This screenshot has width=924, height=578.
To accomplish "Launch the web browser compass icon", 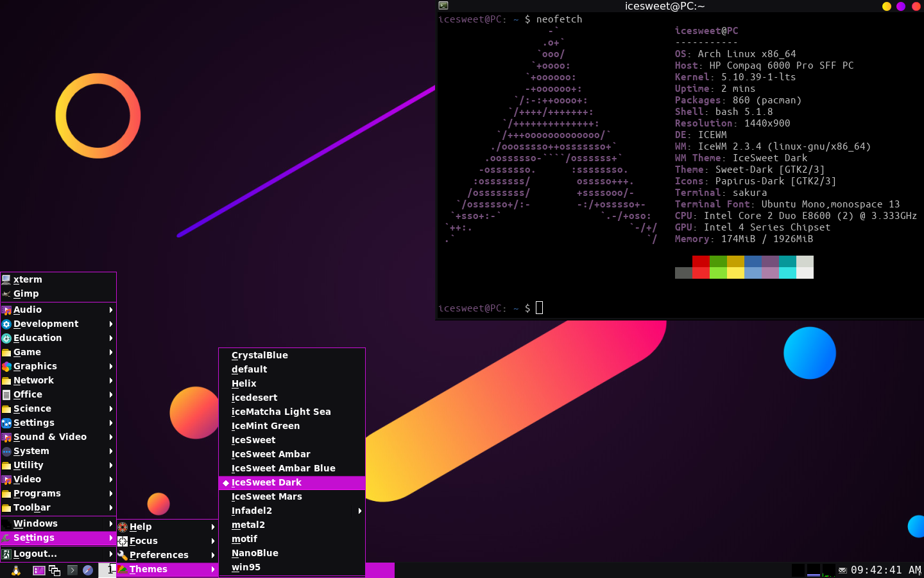I will (88, 570).
